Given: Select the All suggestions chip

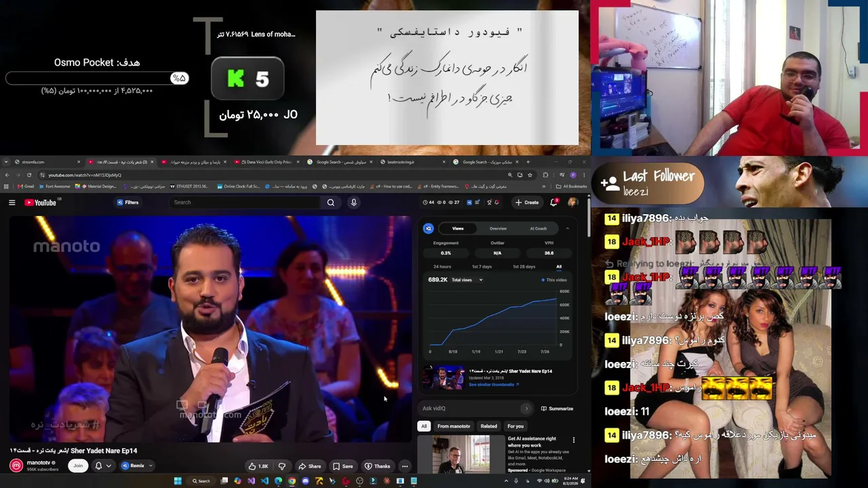Looking at the screenshot, I should pos(424,426).
